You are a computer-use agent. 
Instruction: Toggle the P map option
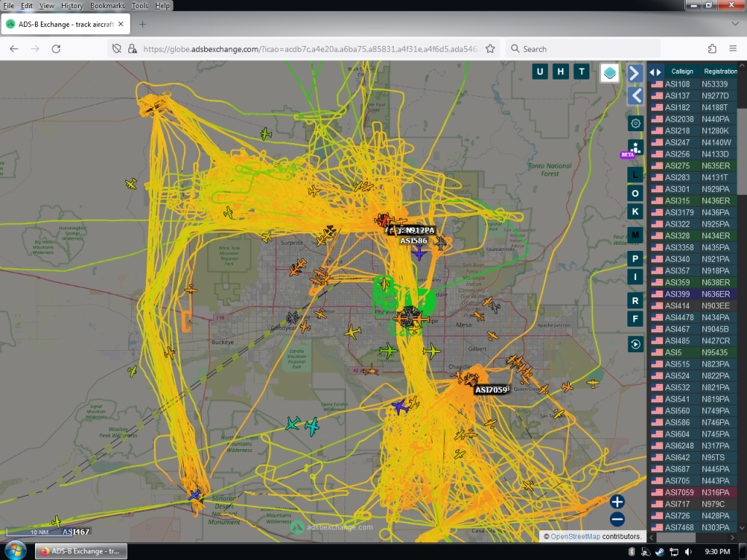[x=635, y=259]
